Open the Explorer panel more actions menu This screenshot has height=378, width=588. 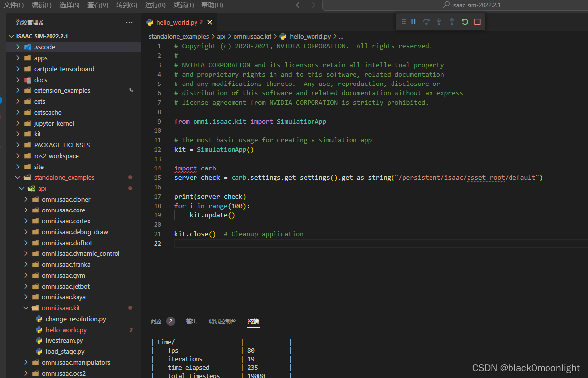pos(129,22)
